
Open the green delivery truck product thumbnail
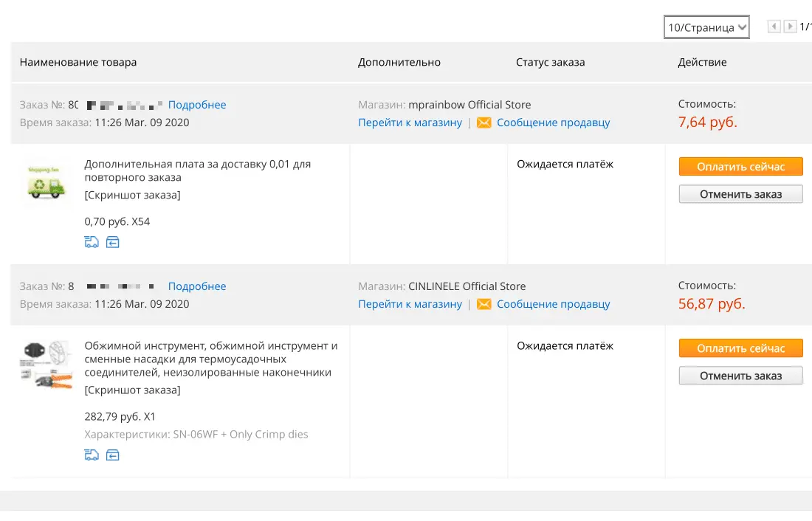tap(46, 183)
